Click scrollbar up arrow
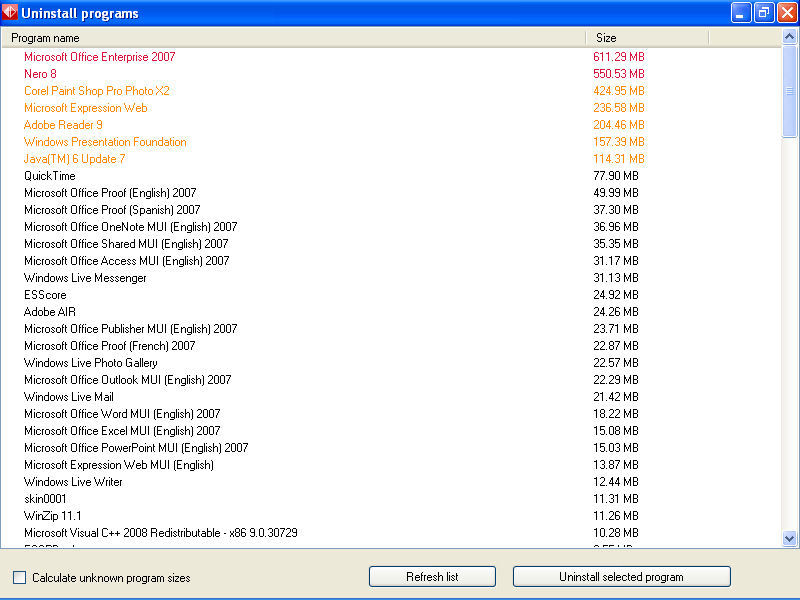 coord(789,37)
